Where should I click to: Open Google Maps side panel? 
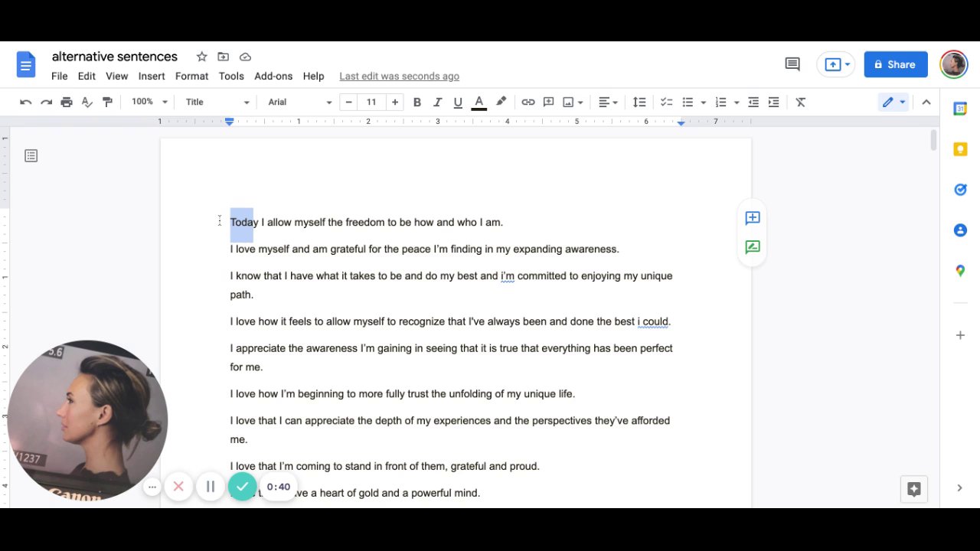pos(960,271)
